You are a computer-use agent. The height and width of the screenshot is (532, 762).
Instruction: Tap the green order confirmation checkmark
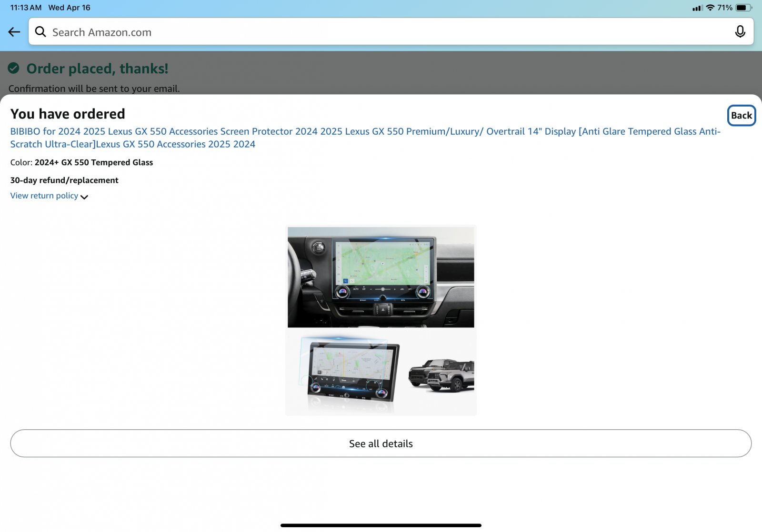coord(14,68)
